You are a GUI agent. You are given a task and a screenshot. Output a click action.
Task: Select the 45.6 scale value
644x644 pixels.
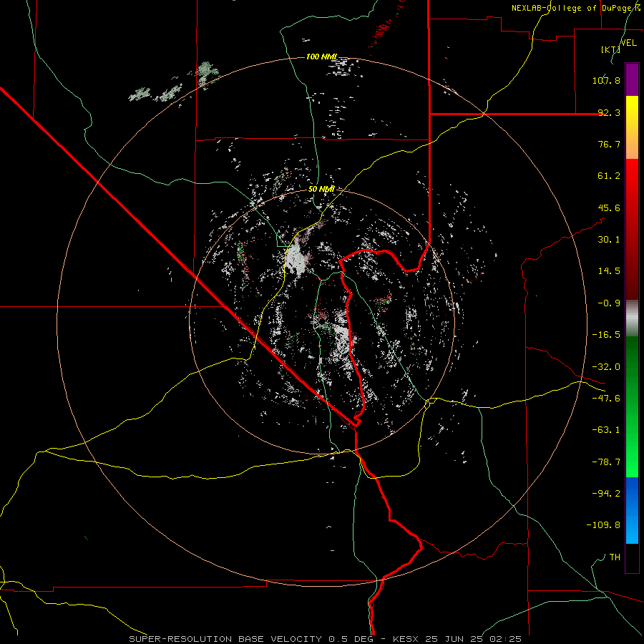coord(609,208)
